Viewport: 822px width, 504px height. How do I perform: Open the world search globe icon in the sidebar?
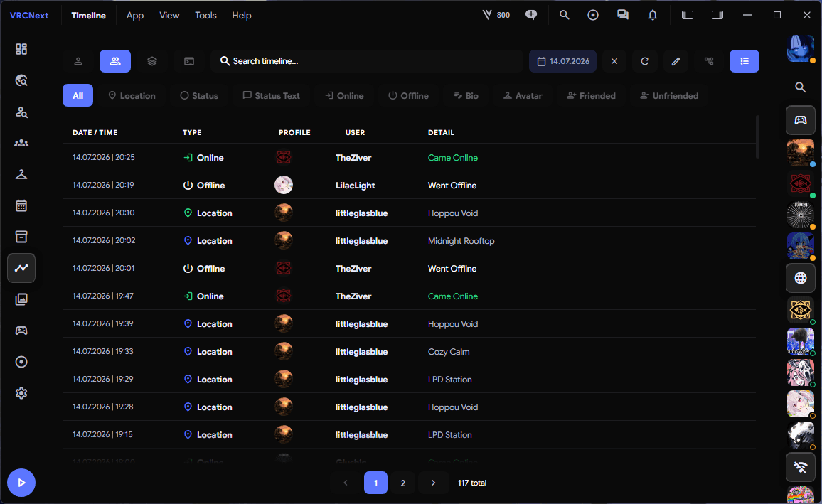(x=21, y=80)
